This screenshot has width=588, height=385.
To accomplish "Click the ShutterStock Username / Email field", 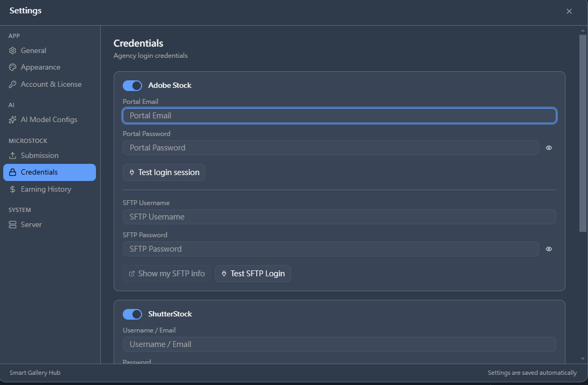I will pos(339,344).
